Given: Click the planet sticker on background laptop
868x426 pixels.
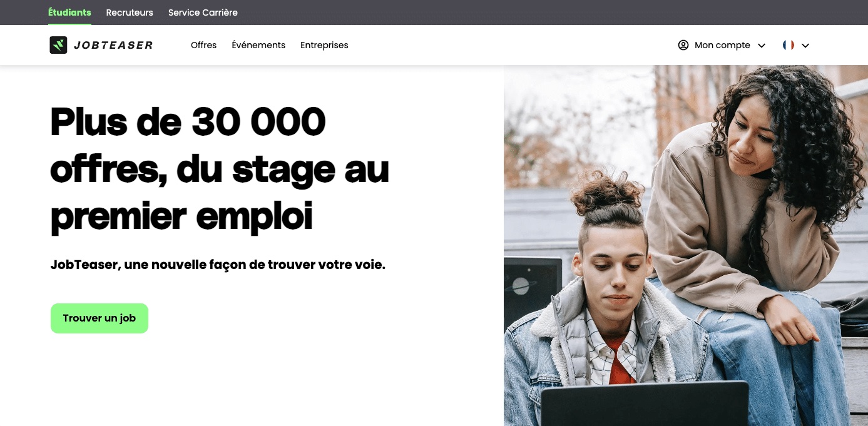Looking at the screenshot, I should [x=521, y=286].
